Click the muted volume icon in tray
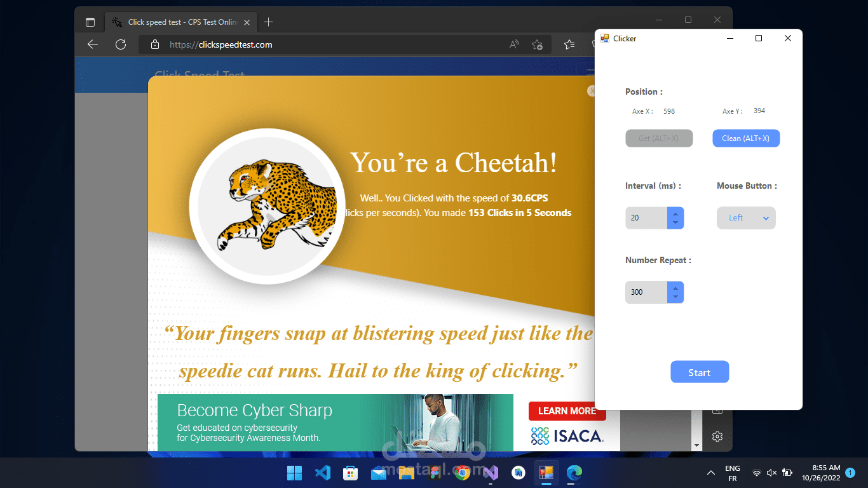 coord(772,473)
